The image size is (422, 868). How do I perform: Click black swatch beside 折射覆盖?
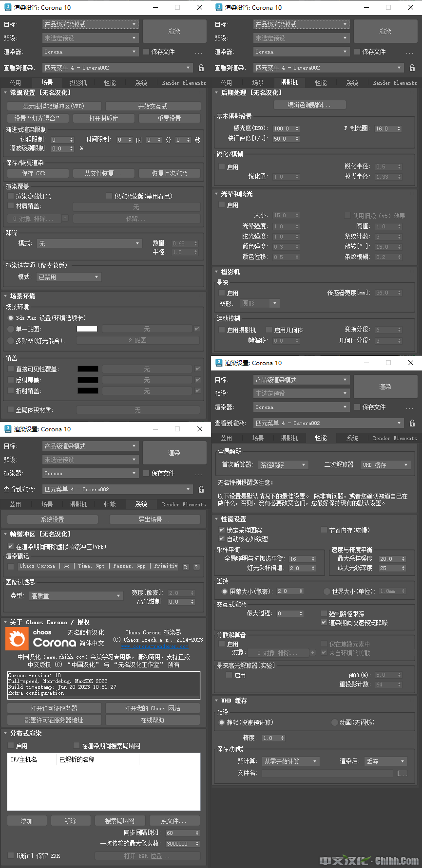click(x=88, y=390)
